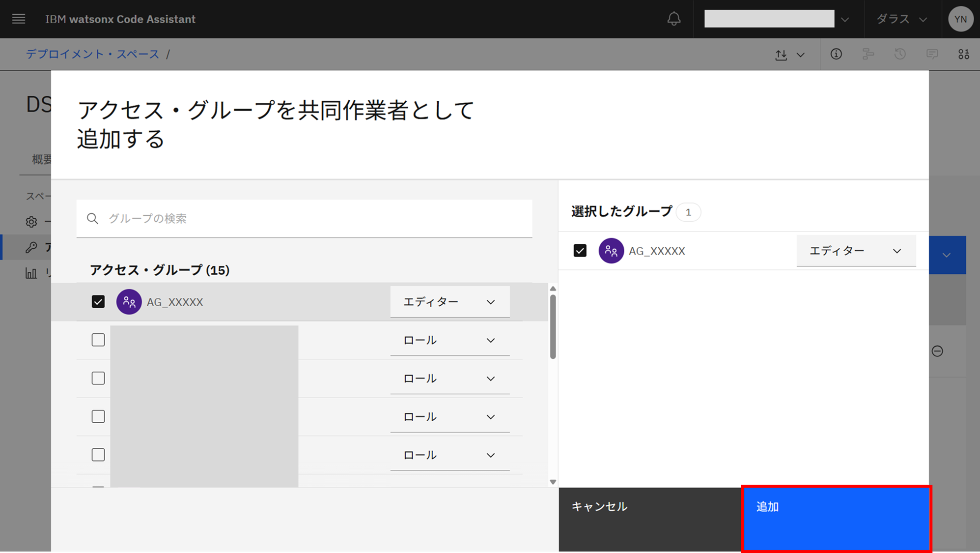Click the group list scrollbar down arrow

553,482
